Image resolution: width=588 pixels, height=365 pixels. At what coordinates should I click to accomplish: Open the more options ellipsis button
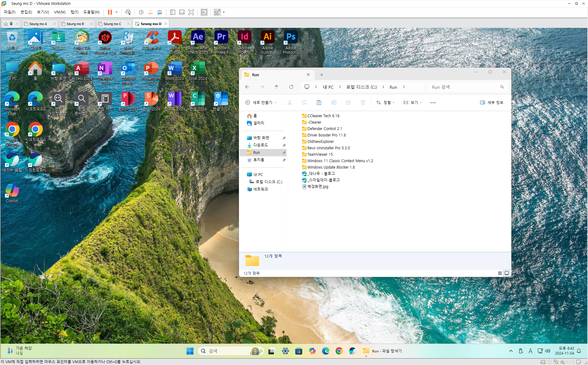pyautogui.click(x=433, y=102)
